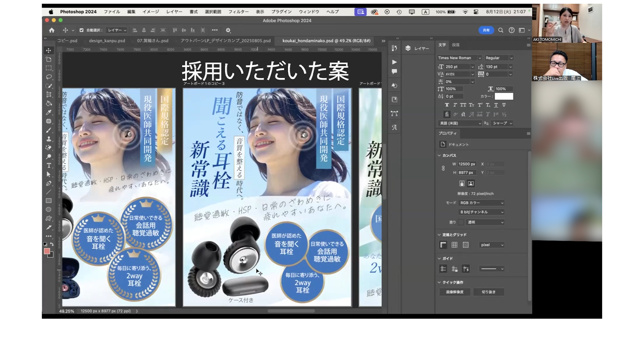The width and height of the screenshot is (644, 362).
Task: Pick the Crop tool
Action: (49, 95)
